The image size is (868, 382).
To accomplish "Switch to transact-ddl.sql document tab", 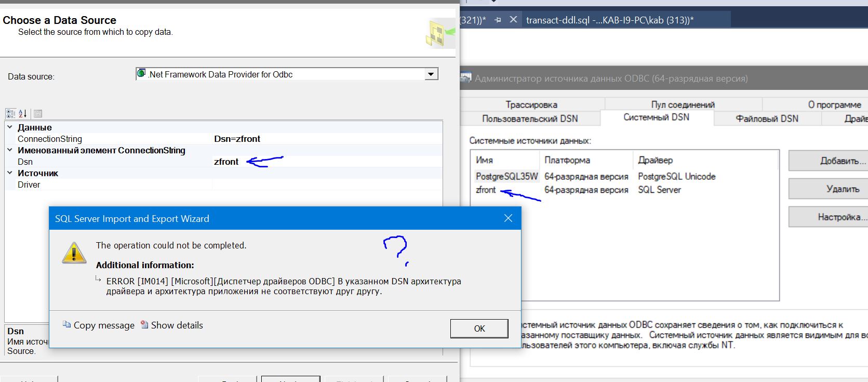I will (x=609, y=20).
